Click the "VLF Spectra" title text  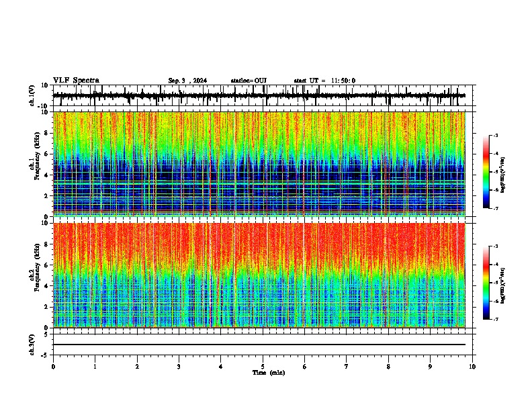76,81
